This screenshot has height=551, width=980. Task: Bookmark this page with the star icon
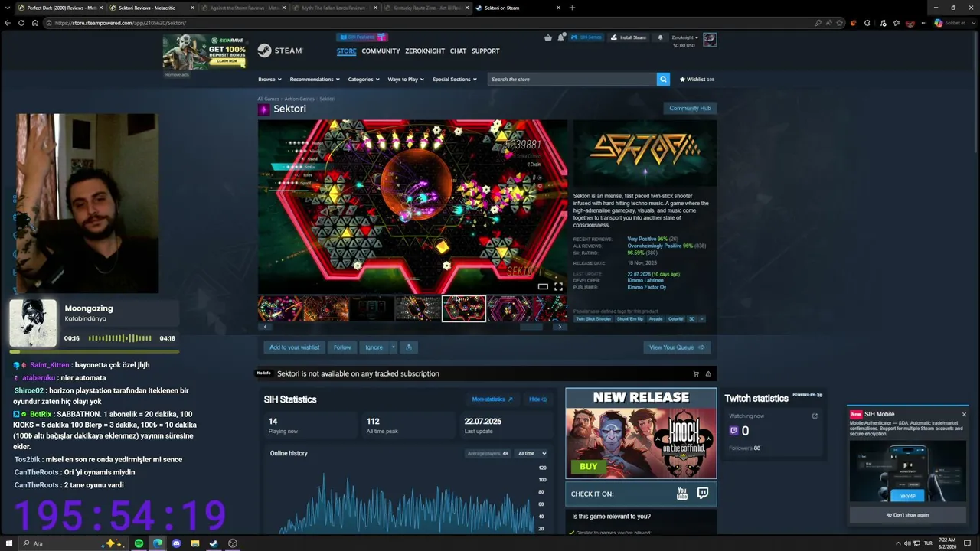point(839,23)
